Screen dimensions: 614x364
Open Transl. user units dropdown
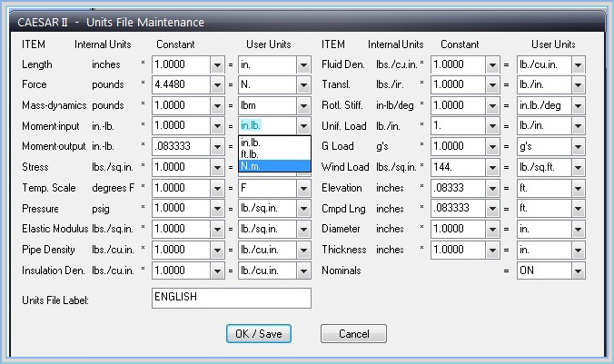[x=579, y=85]
